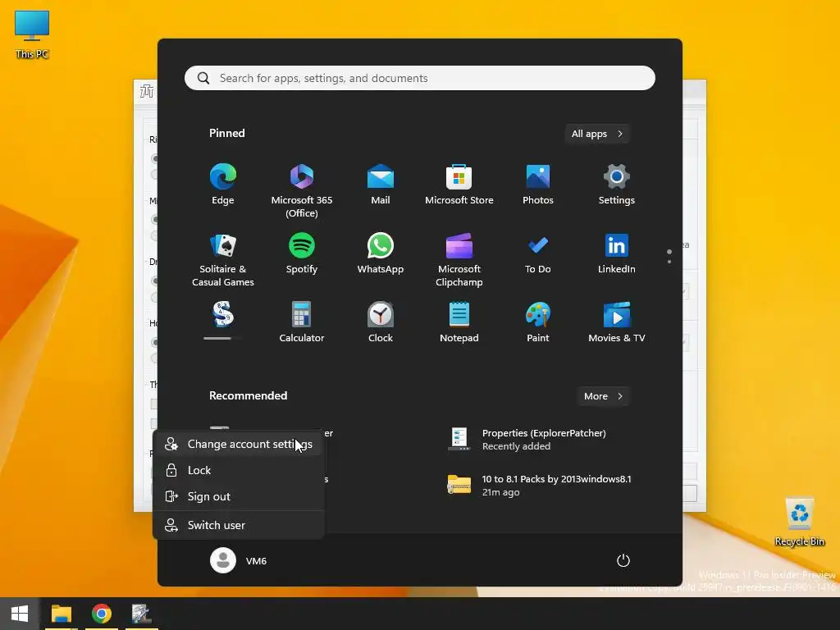
Task: Launch the Photos app
Action: [x=538, y=185]
